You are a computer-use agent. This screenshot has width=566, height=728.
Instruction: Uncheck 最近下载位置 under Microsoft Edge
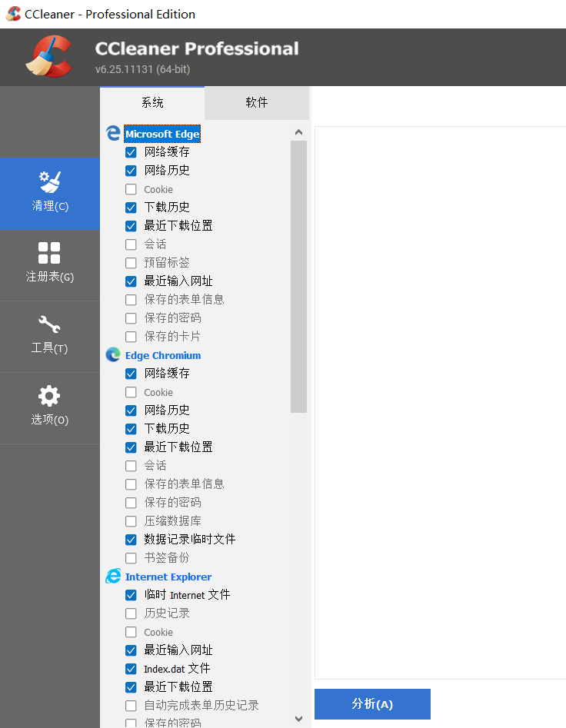point(131,226)
